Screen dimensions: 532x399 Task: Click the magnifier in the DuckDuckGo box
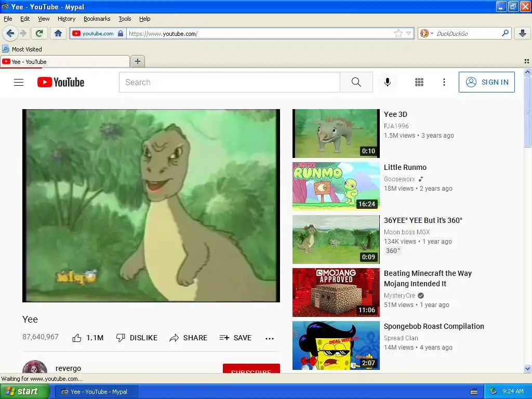505,33
